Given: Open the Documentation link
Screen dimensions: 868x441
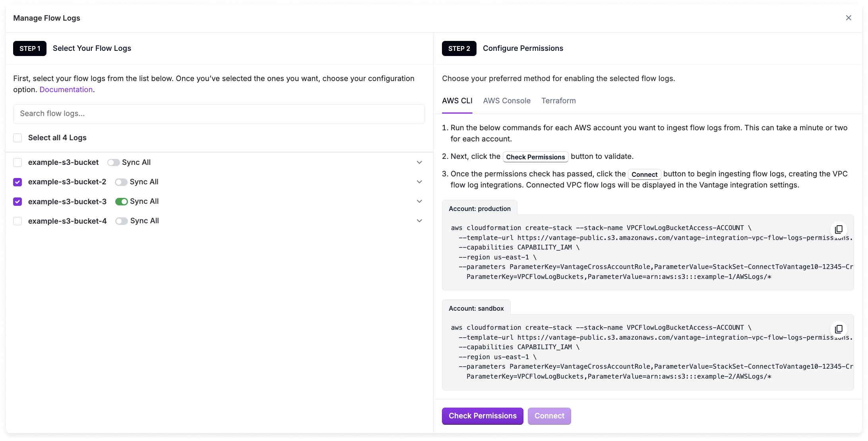Looking at the screenshot, I should 66,90.
